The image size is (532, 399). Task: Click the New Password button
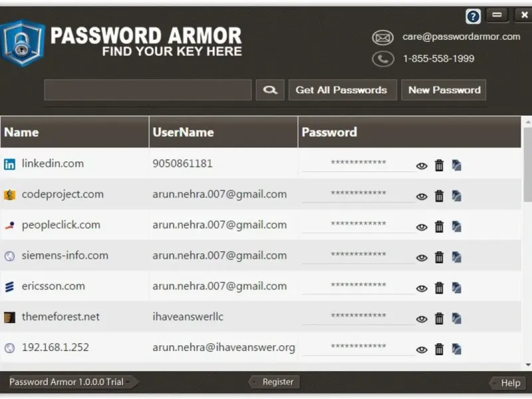click(444, 90)
